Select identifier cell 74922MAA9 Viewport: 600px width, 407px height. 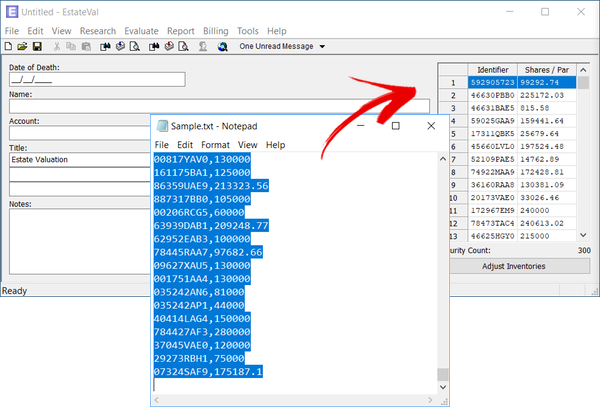(x=492, y=172)
